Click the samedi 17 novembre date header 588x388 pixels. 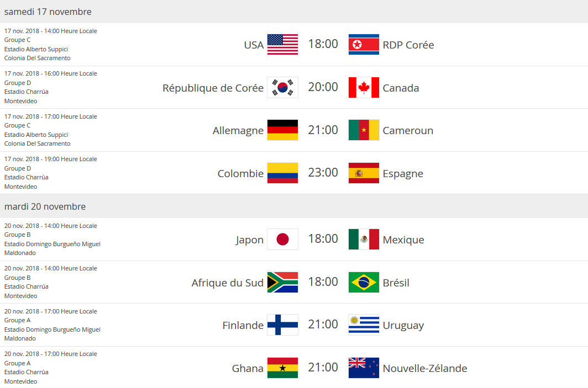(x=48, y=12)
